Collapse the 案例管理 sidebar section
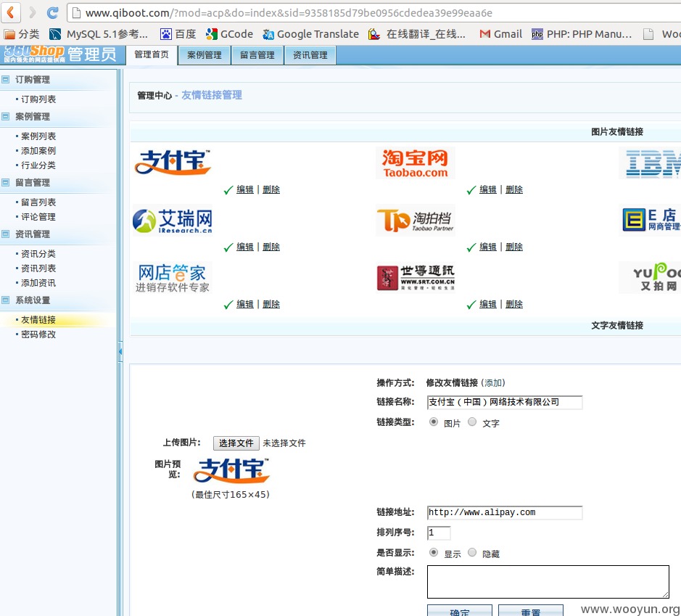The height and width of the screenshot is (616, 681). click(x=5, y=116)
